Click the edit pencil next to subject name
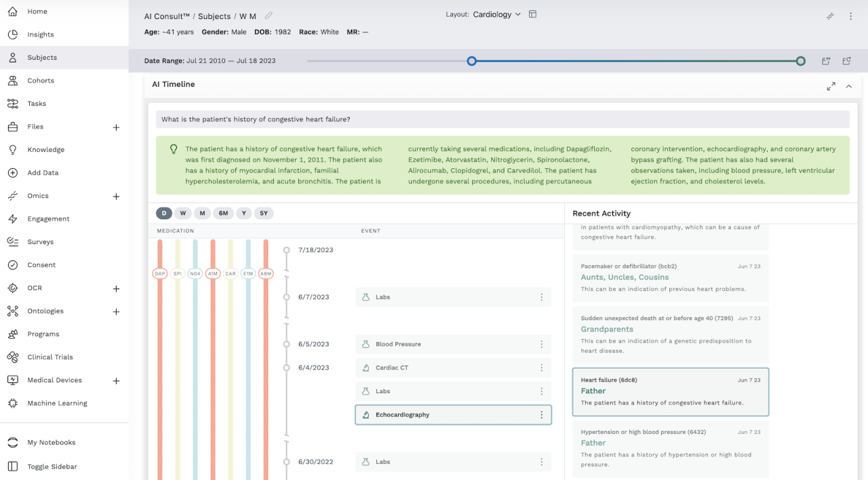Viewport: 868px width, 480px height. point(267,14)
